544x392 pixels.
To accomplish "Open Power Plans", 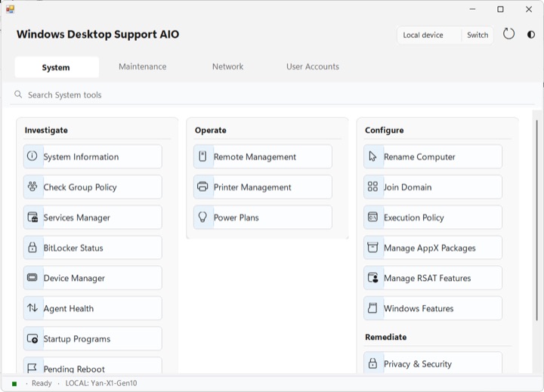I will [x=263, y=218].
